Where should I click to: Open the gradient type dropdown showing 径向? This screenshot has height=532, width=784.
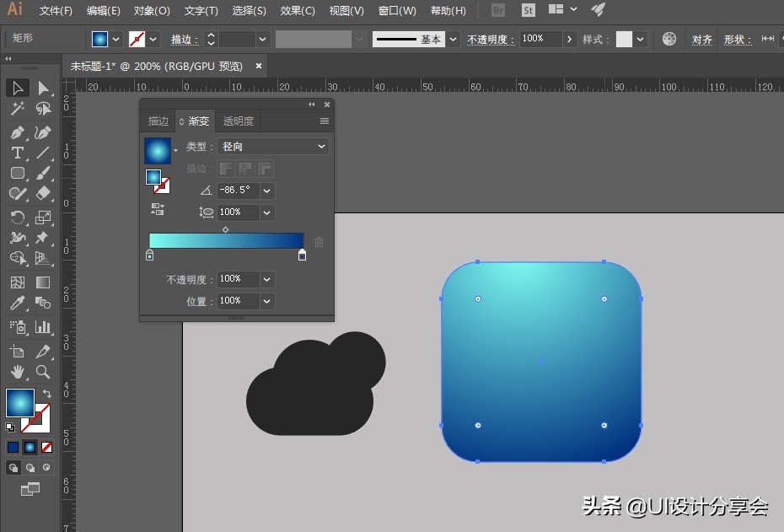pos(272,146)
